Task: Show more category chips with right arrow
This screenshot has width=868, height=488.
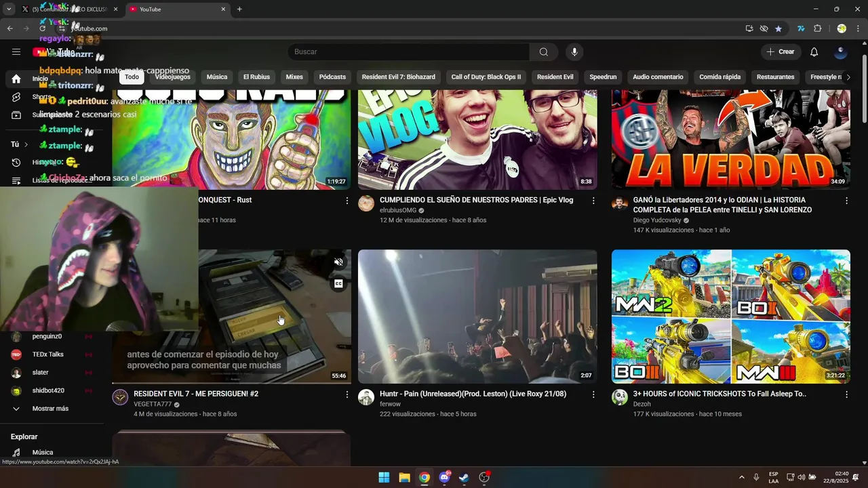Action: click(848, 77)
